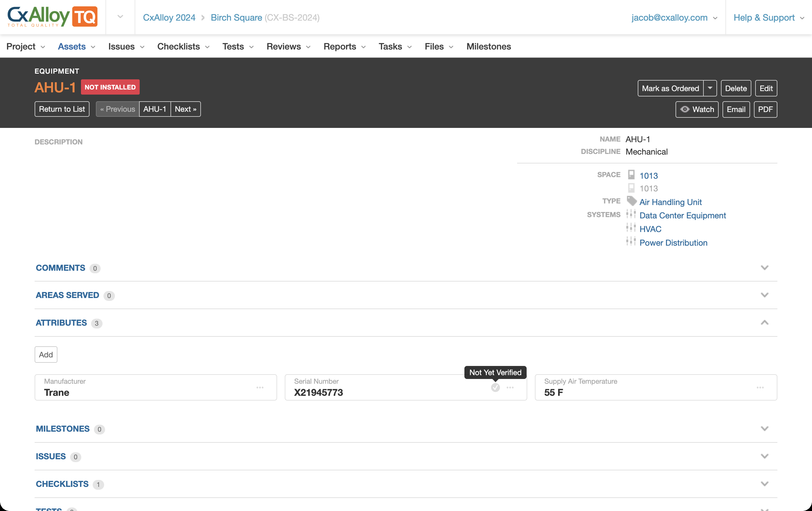Export equipment as PDF
Image resolution: width=812 pixels, height=511 pixels.
pyautogui.click(x=765, y=109)
